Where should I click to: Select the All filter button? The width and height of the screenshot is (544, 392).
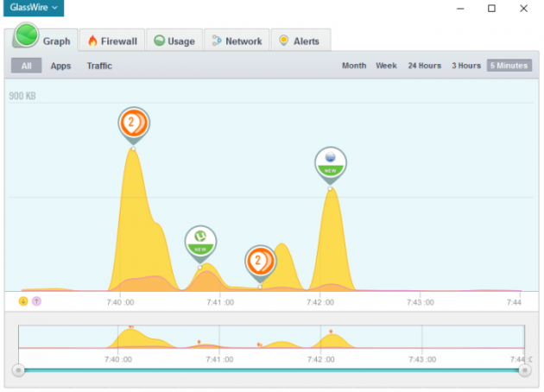27,66
